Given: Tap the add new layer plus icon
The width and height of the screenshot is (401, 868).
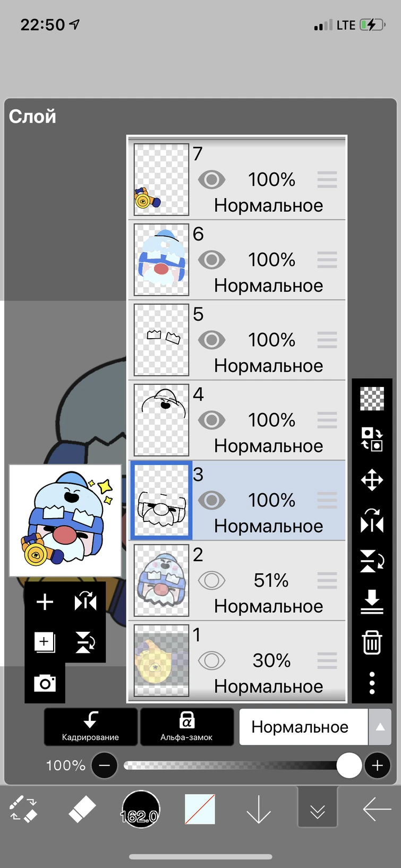Looking at the screenshot, I should click(45, 601).
